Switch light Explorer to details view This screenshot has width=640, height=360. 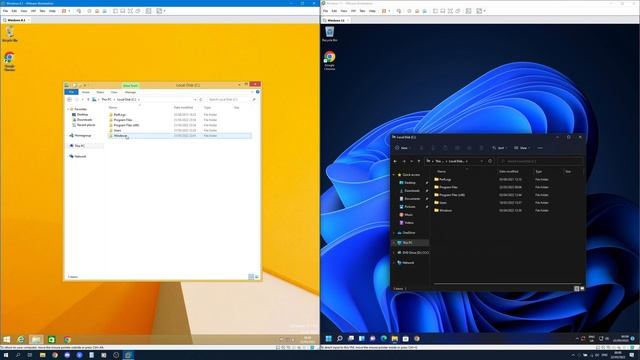click(x=251, y=277)
